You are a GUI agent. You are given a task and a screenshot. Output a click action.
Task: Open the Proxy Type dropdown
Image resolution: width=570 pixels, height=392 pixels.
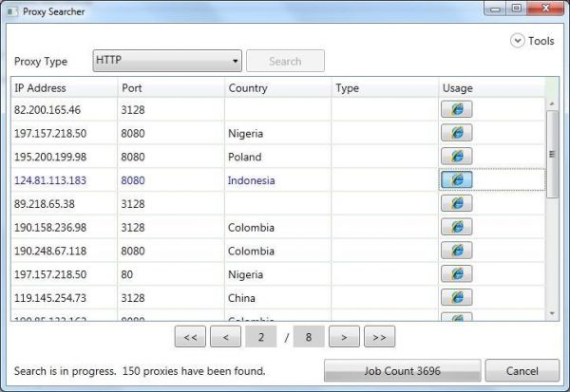tap(167, 61)
